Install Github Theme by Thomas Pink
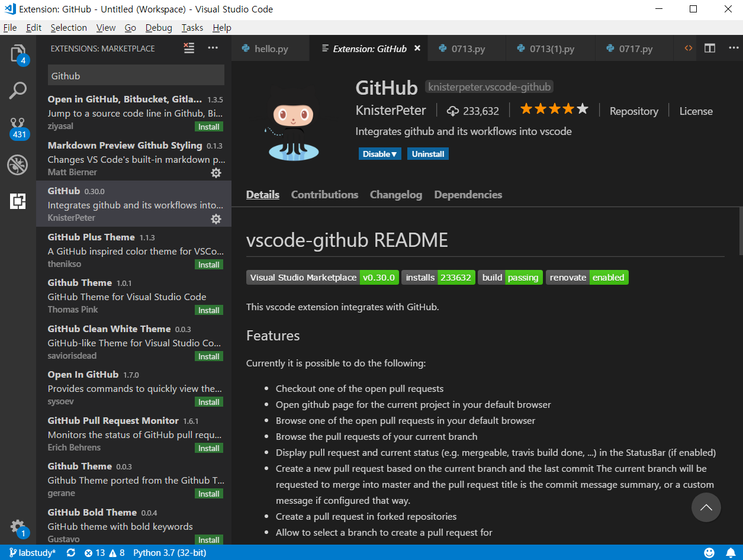The image size is (743, 560). [x=209, y=310]
